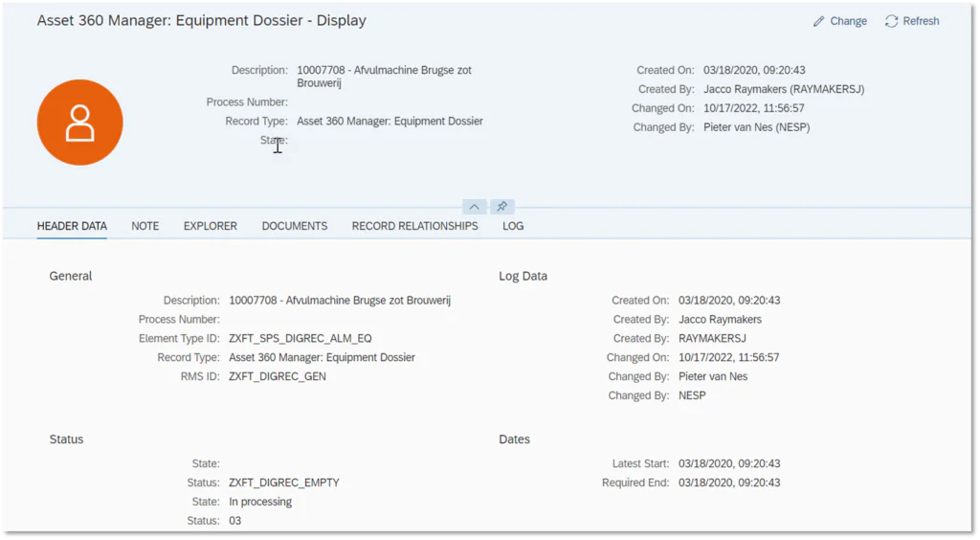This screenshot has height=540, width=980.
Task: Click Changed By value NESP in Log Data
Action: coord(692,395)
